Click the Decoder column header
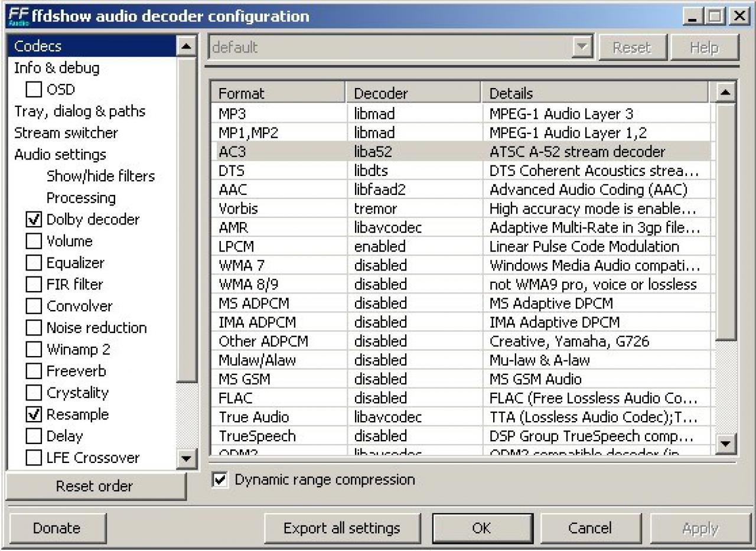 [413, 93]
